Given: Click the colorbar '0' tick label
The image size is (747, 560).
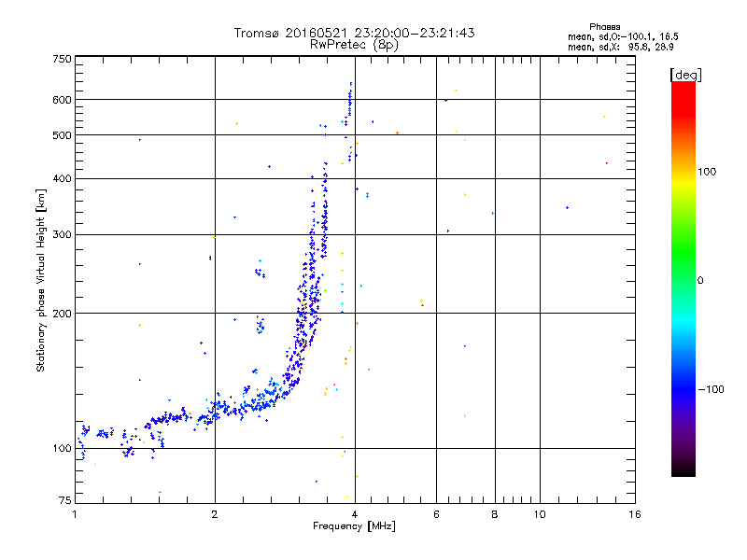Looking at the screenshot, I should tap(700, 281).
